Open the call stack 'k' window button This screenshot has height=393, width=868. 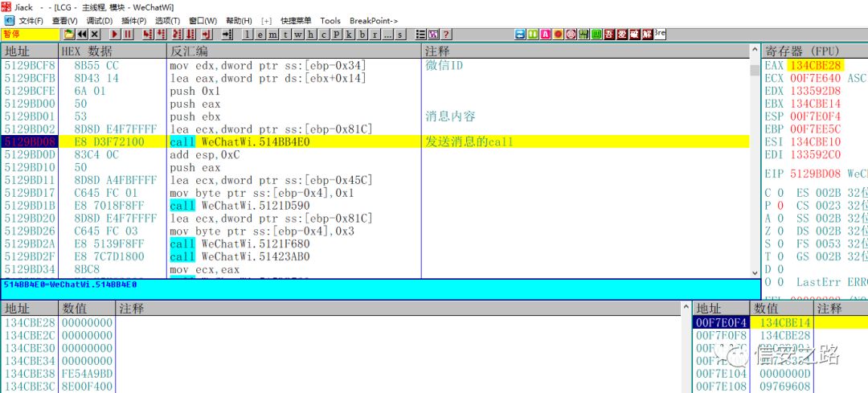[350, 35]
